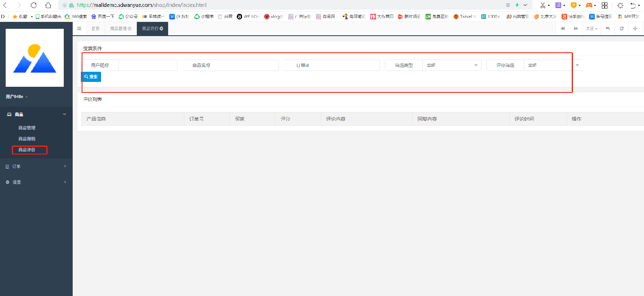644x296 pixels.
Task: Click the QR code icon in address bar
Action: [508, 5]
